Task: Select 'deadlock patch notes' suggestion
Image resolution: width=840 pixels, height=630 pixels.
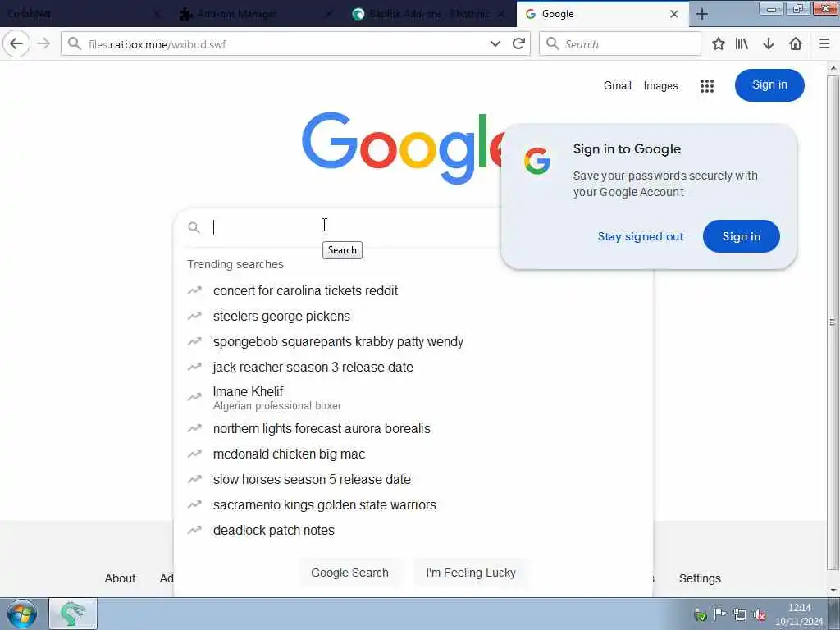Action: (x=413, y=531)
